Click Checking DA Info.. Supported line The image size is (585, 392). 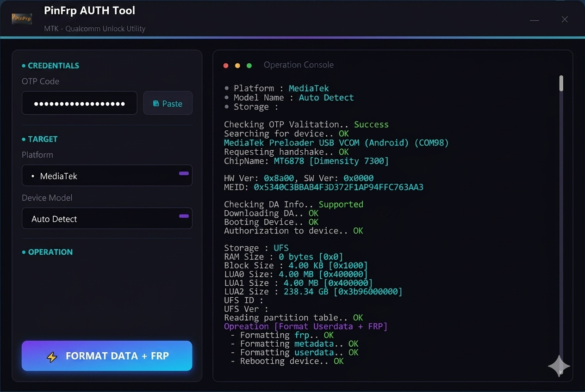point(294,204)
